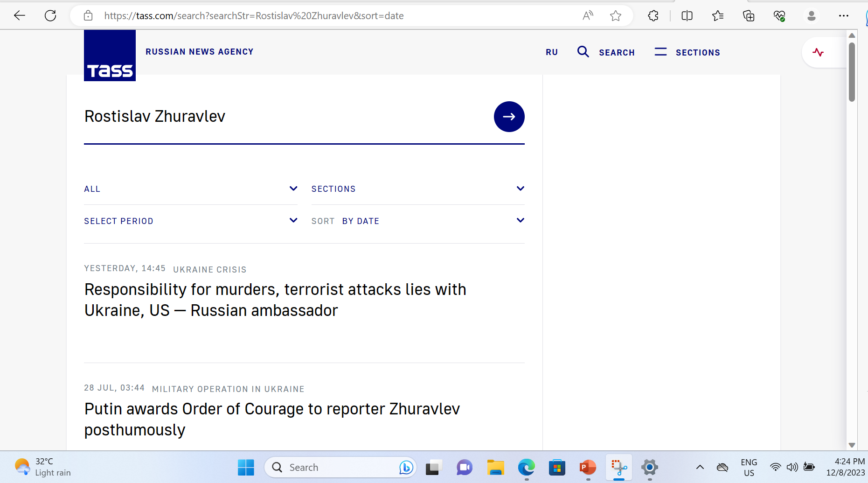The width and height of the screenshot is (868, 483).
Task: Add this page to favorites with the star
Action: tap(616, 16)
